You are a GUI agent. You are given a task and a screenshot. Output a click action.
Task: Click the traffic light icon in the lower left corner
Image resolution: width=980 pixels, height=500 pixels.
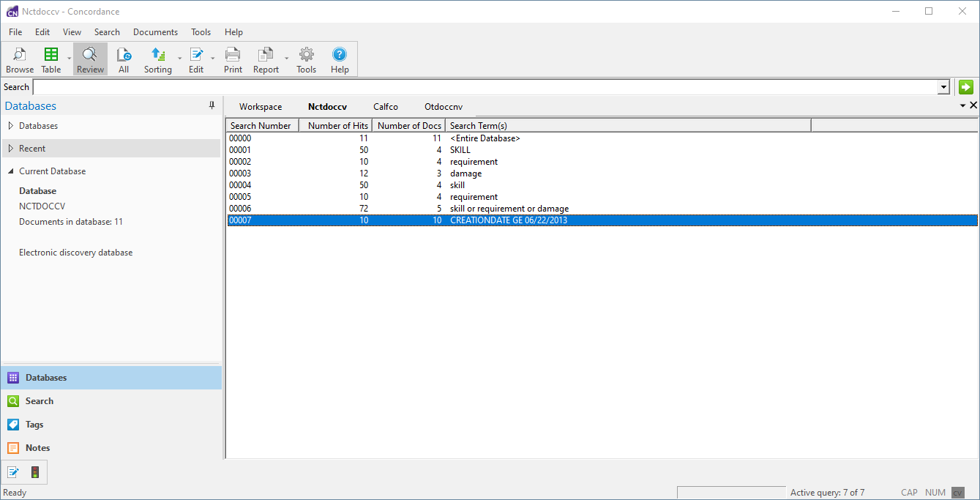pyautogui.click(x=35, y=472)
